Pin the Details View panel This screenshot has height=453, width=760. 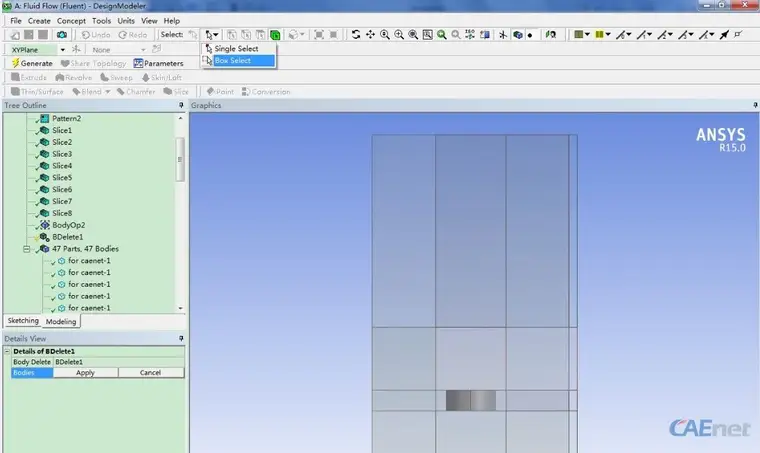(181, 338)
